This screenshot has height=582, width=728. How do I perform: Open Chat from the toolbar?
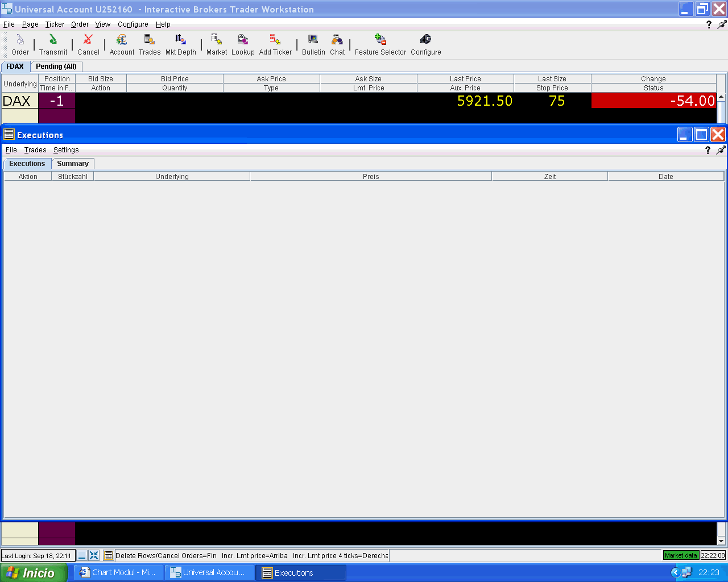(x=337, y=44)
